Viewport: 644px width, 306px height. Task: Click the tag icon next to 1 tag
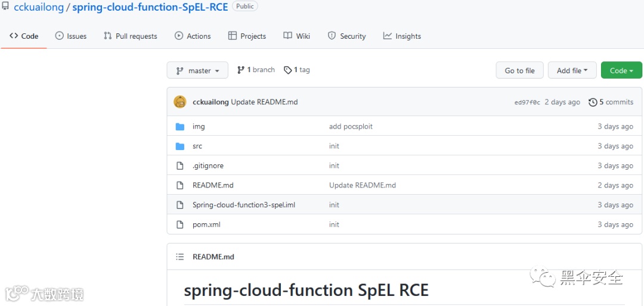(288, 70)
